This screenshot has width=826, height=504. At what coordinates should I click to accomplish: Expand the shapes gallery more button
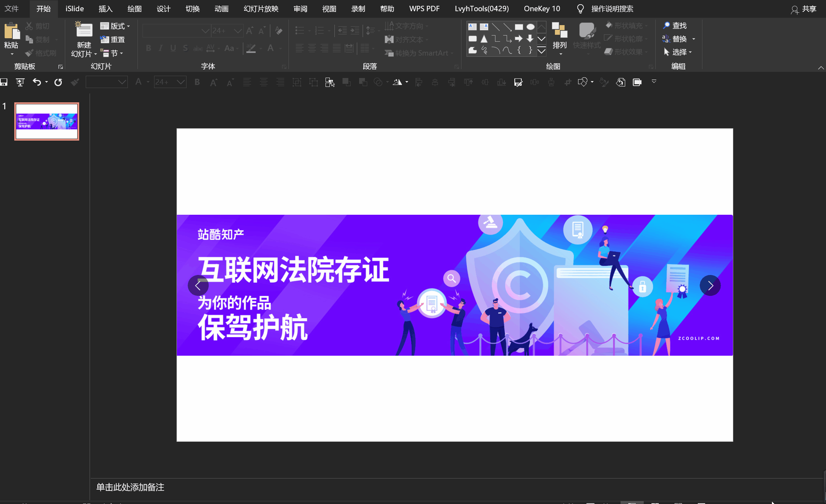click(x=541, y=51)
